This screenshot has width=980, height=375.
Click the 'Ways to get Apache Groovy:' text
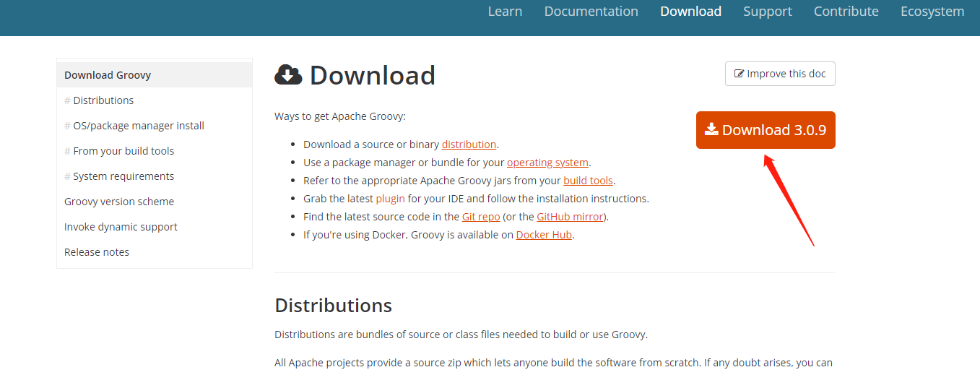(340, 116)
